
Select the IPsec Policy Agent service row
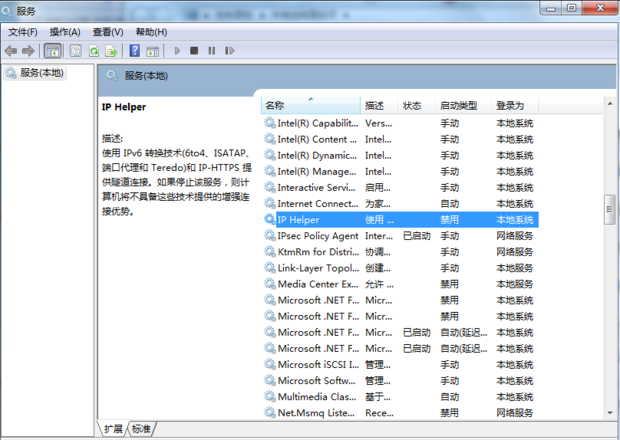click(x=317, y=236)
